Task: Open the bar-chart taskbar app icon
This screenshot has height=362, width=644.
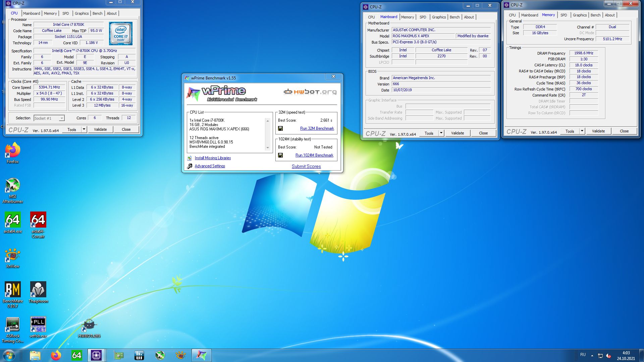Action: point(139,355)
